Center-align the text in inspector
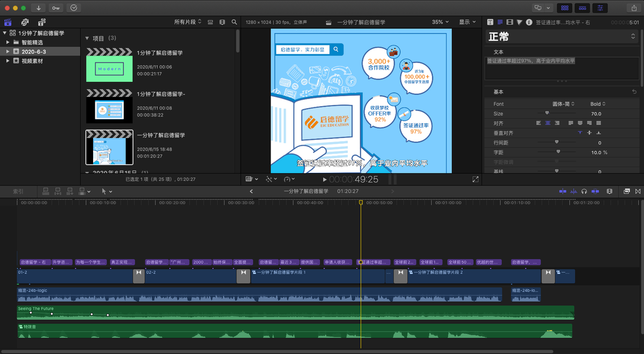This screenshot has height=354, width=644. [x=548, y=123]
